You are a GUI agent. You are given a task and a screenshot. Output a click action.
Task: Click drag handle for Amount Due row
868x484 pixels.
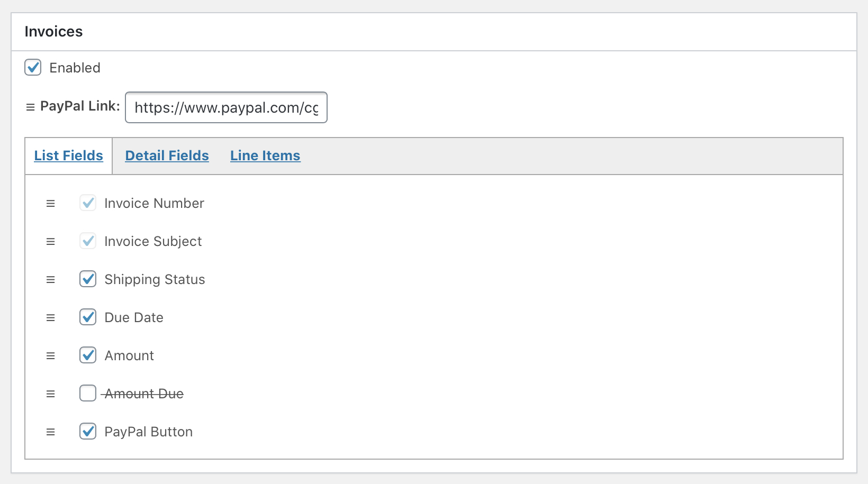point(50,394)
